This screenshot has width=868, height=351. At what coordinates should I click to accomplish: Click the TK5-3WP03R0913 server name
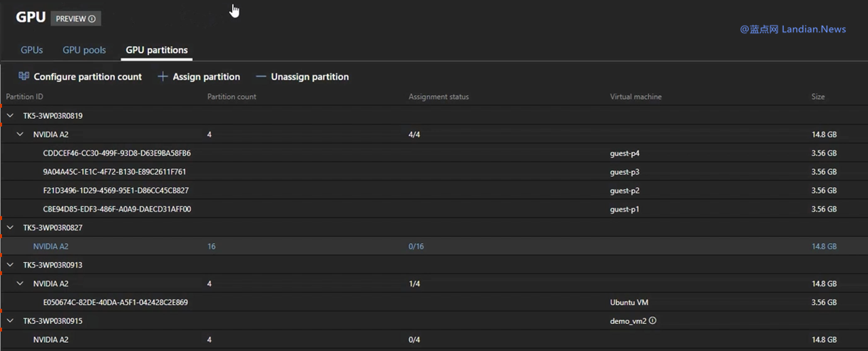[x=53, y=265]
